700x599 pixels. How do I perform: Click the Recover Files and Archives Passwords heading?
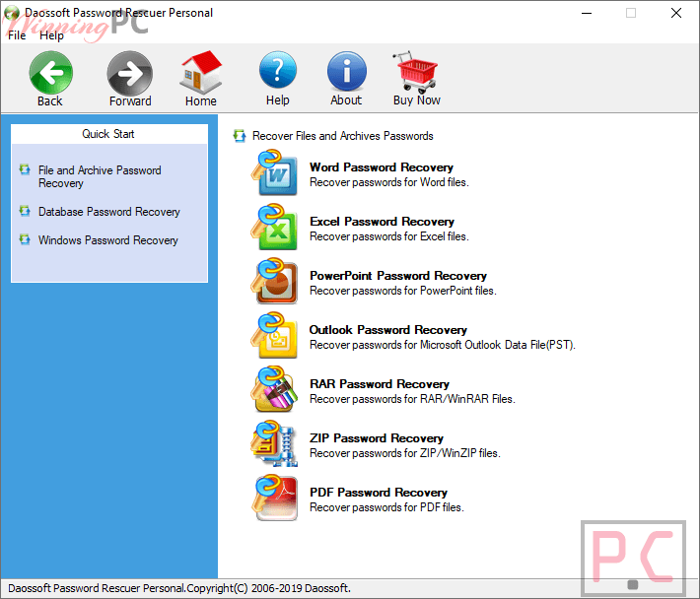[x=343, y=136]
